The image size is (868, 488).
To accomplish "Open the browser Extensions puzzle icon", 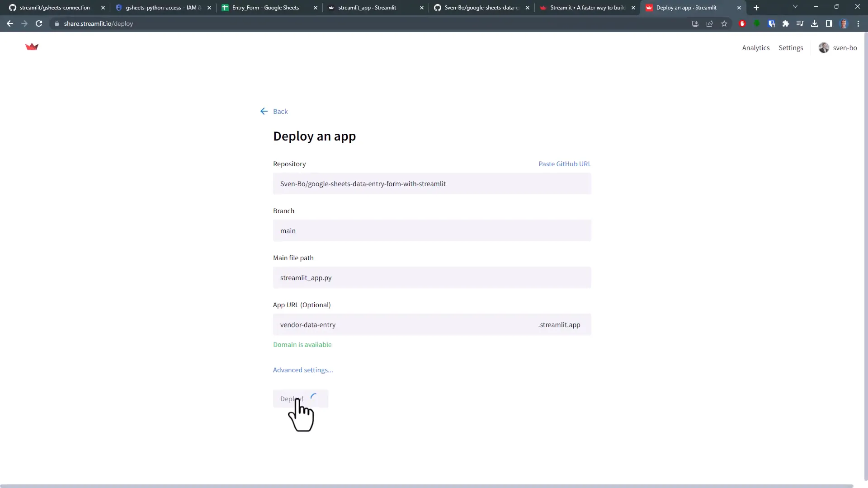I will point(786,23).
